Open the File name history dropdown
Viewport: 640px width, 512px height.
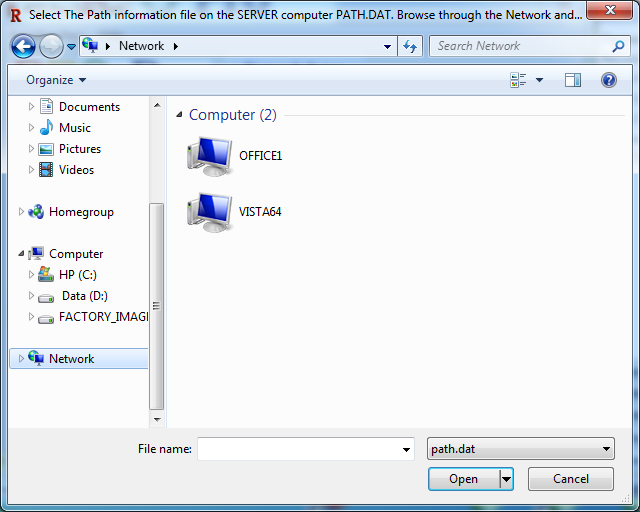(406, 450)
